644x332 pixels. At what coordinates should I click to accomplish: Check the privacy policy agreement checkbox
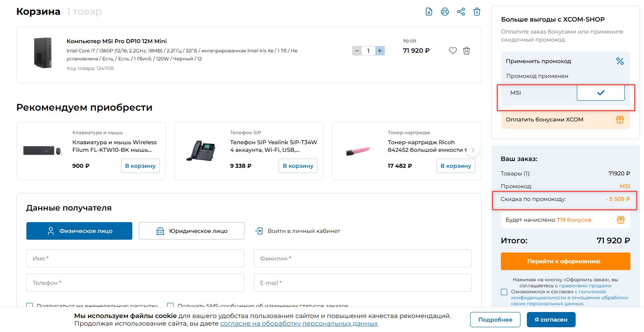point(504,292)
